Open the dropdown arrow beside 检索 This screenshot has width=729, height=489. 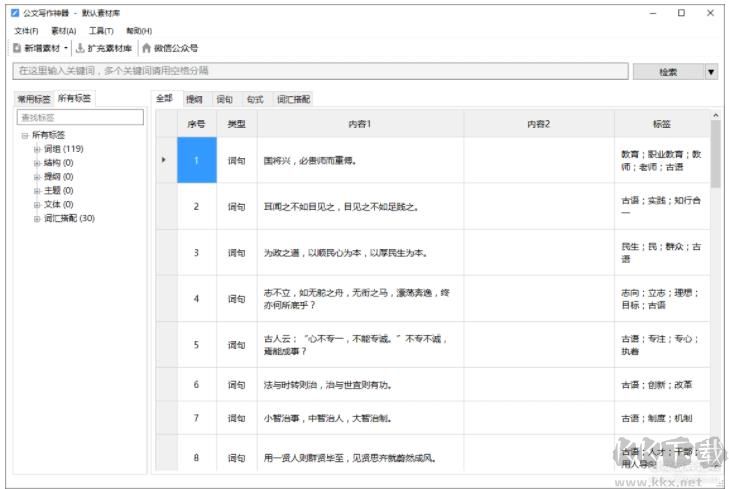[711, 72]
